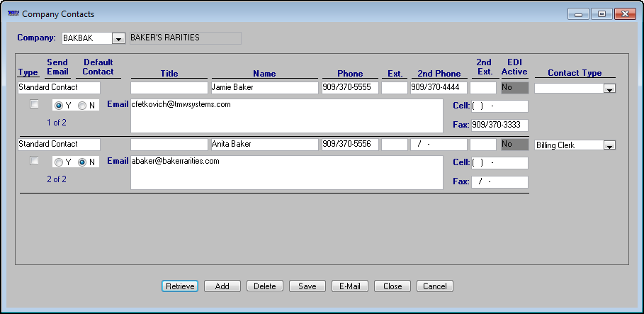
Task: Click the Cancel button
Action: click(x=435, y=286)
